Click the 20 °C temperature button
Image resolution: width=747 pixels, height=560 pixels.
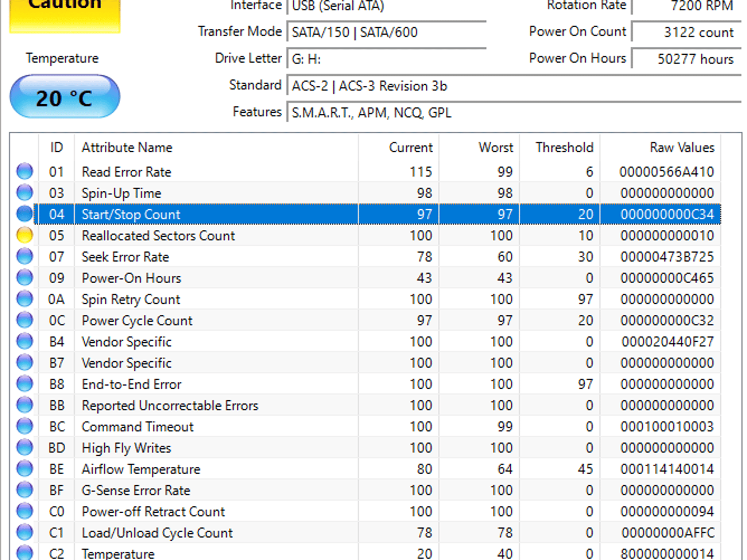[x=65, y=97]
